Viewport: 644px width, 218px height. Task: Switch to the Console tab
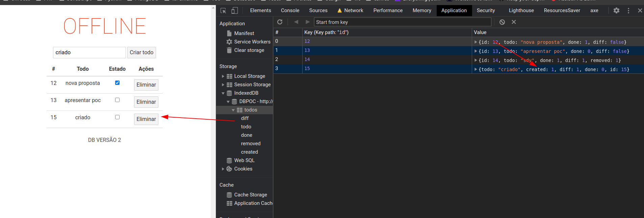(x=290, y=10)
